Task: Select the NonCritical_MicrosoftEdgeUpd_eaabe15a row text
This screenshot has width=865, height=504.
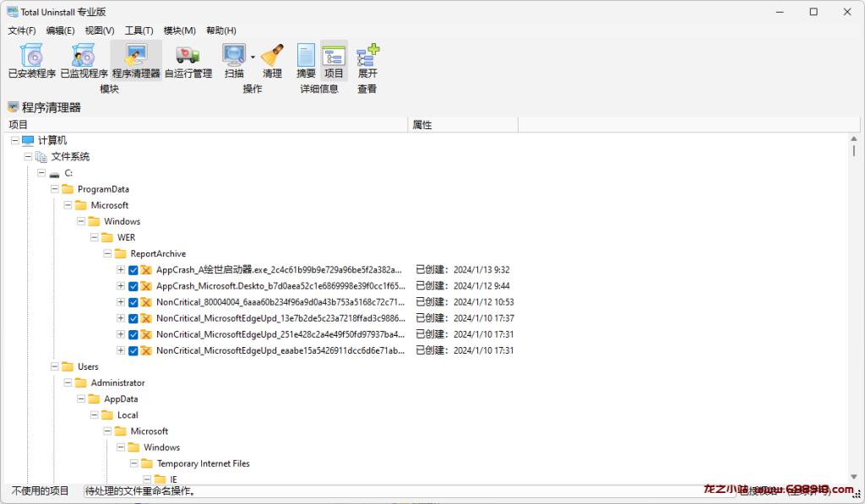Action: click(x=280, y=350)
